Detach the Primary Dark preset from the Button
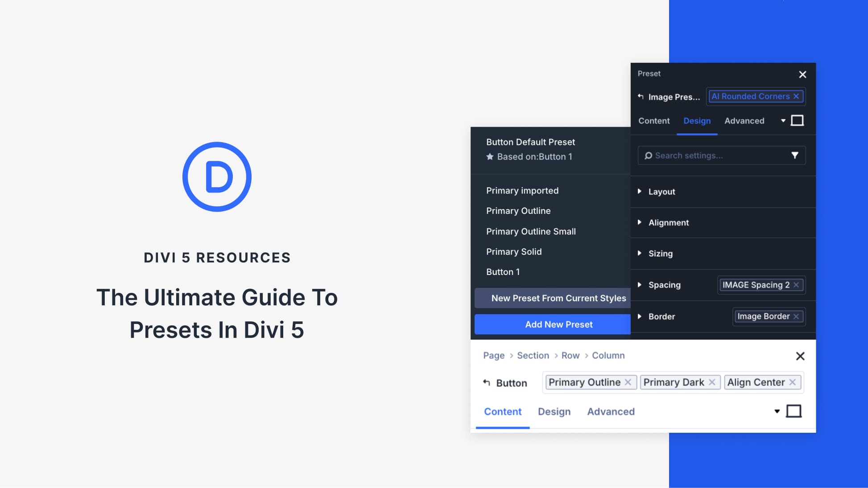868x488 pixels. coord(712,382)
